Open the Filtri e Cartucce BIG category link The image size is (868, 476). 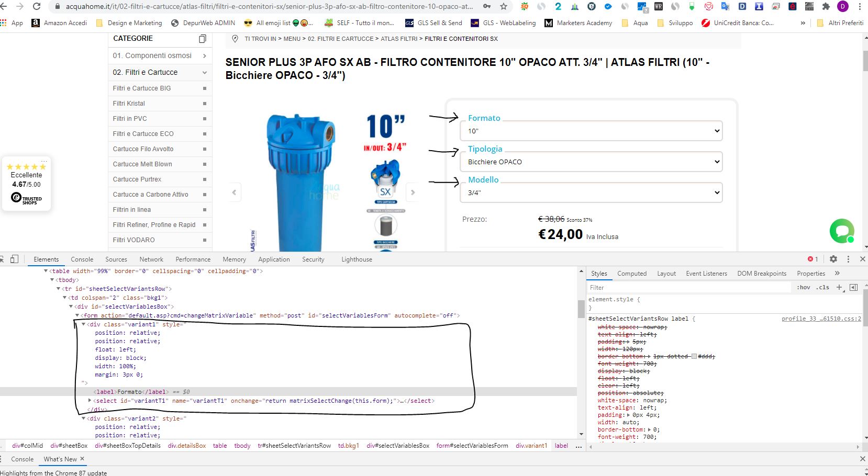click(142, 88)
